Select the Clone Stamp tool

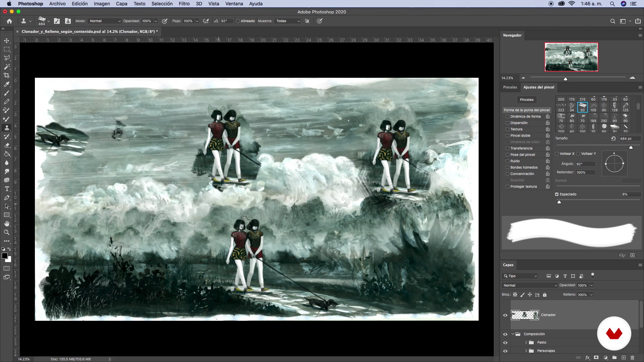coord(7,128)
